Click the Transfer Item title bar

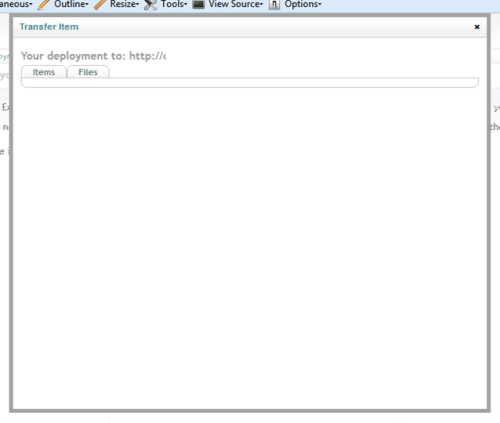[250, 27]
